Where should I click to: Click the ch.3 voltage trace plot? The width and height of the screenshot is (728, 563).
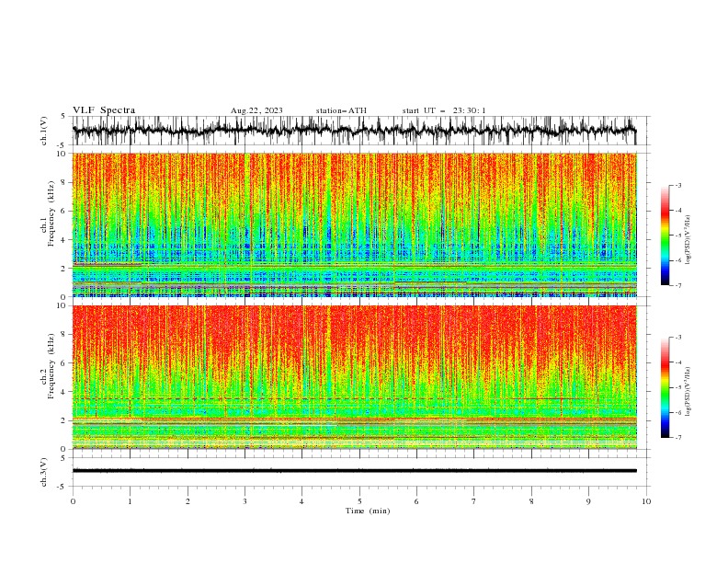click(360, 472)
